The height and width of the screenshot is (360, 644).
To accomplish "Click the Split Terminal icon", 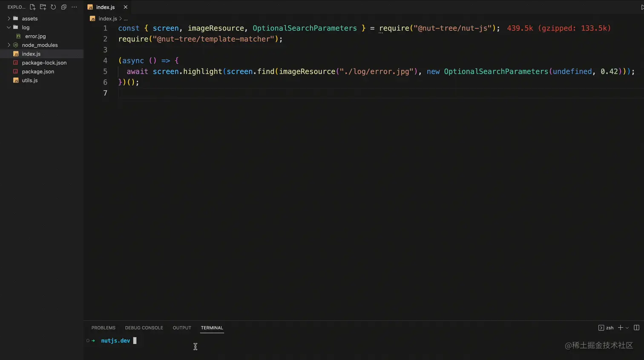I will (x=636, y=328).
